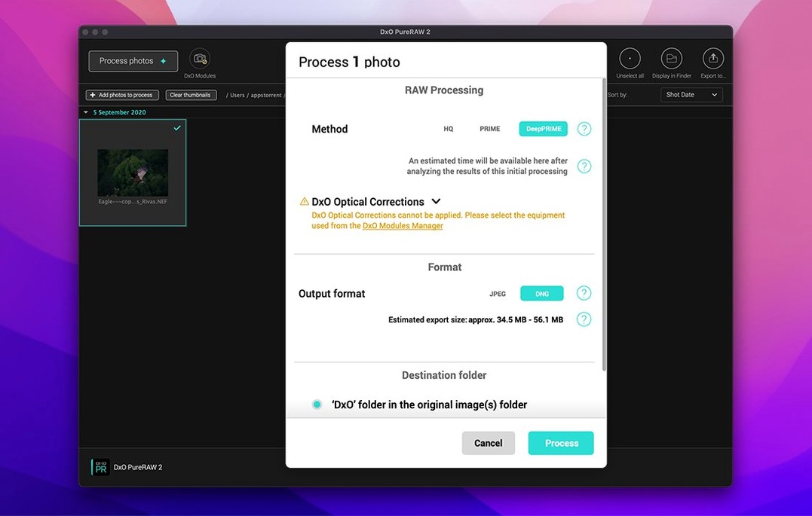This screenshot has height=516, width=812.
Task: Select the DeepPRIME processing method
Action: (544, 129)
